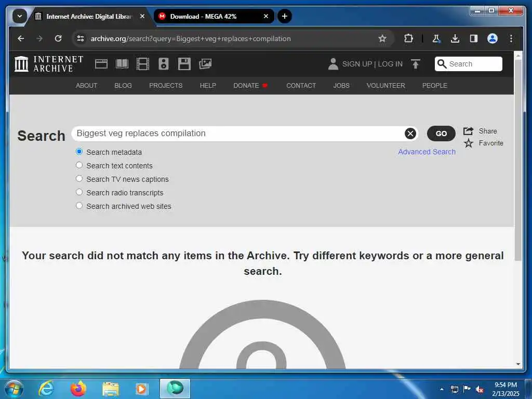Open the Chrome Labs flask icon
This screenshot has height=399, width=532.
[436, 38]
